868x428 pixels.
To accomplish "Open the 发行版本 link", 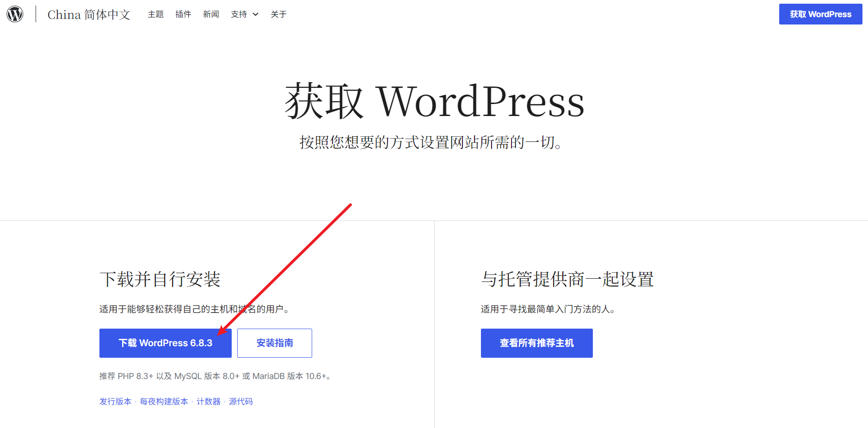I will pyautogui.click(x=116, y=401).
